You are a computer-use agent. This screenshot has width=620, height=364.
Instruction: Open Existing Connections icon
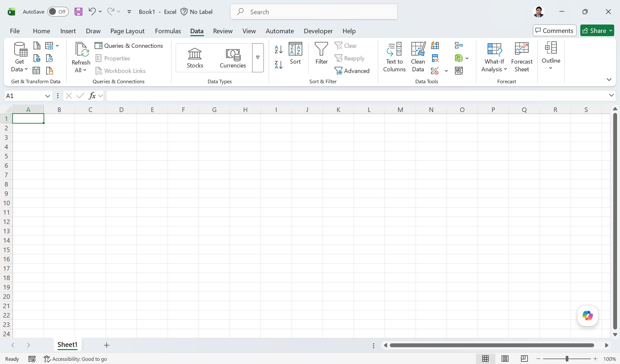[x=49, y=71]
